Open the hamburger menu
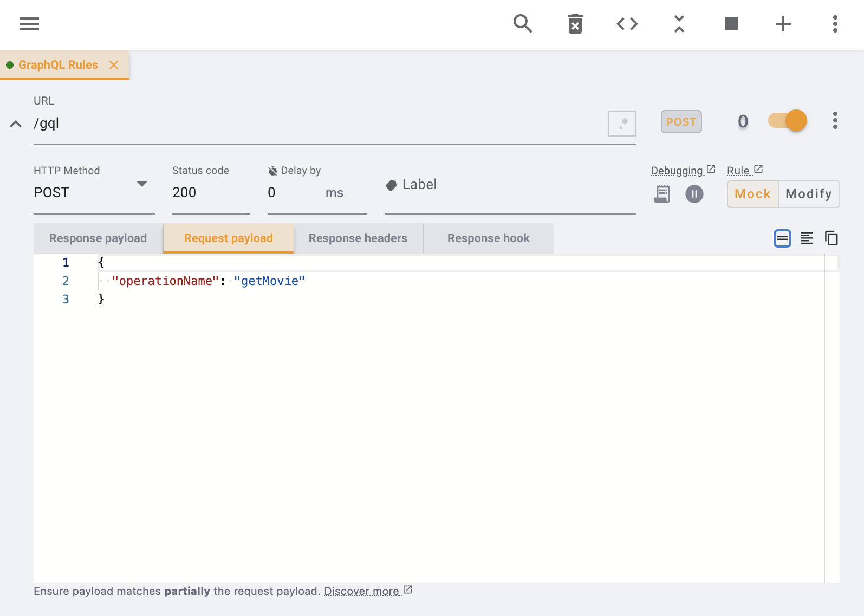The width and height of the screenshot is (864, 616). click(29, 24)
